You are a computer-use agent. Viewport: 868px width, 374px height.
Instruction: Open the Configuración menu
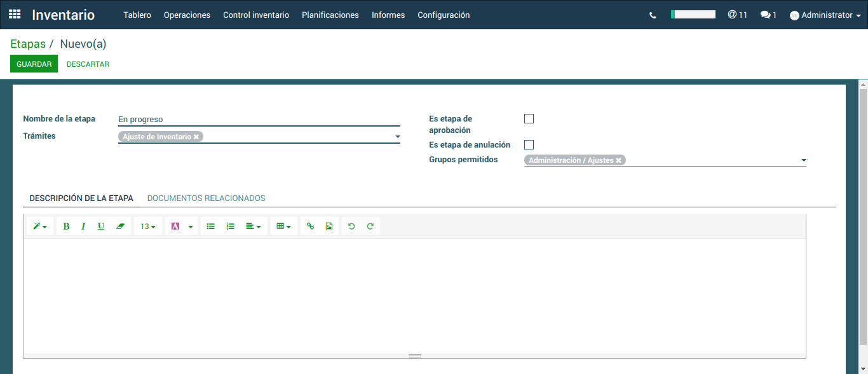(x=444, y=15)
